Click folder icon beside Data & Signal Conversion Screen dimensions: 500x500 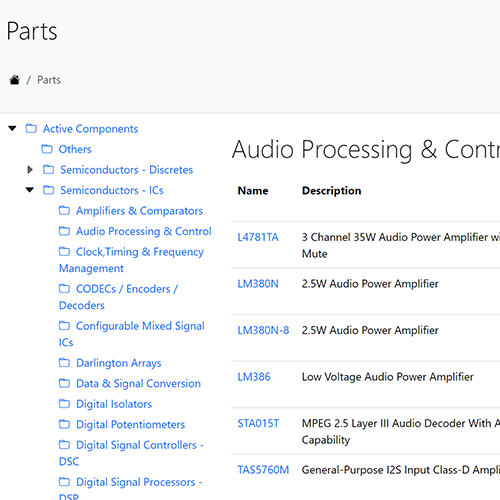tap(64, 383)
